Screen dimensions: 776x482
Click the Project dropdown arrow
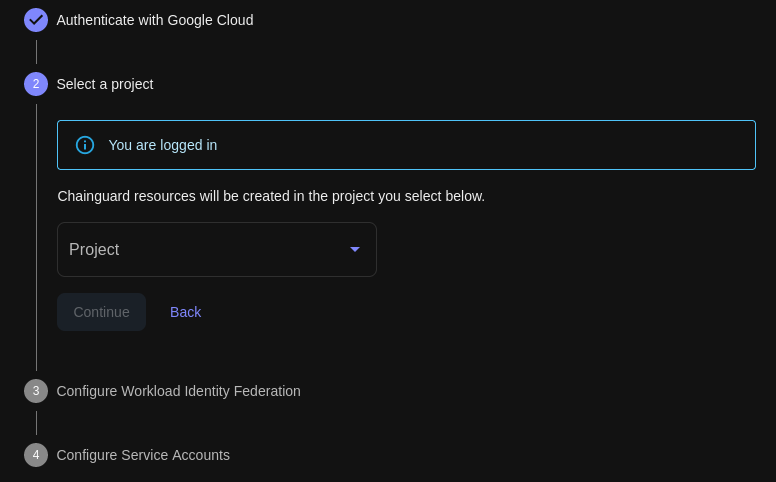(x=355, y=249)
